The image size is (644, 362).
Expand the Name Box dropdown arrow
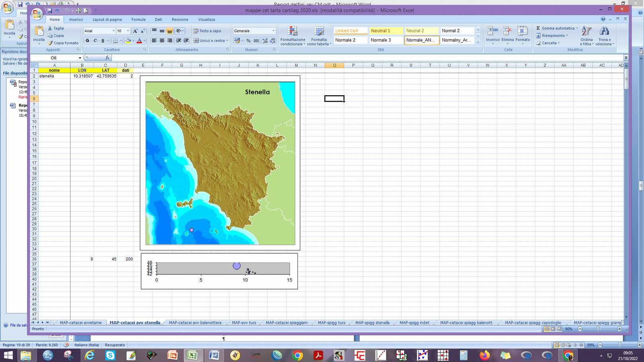click(80, 58)
